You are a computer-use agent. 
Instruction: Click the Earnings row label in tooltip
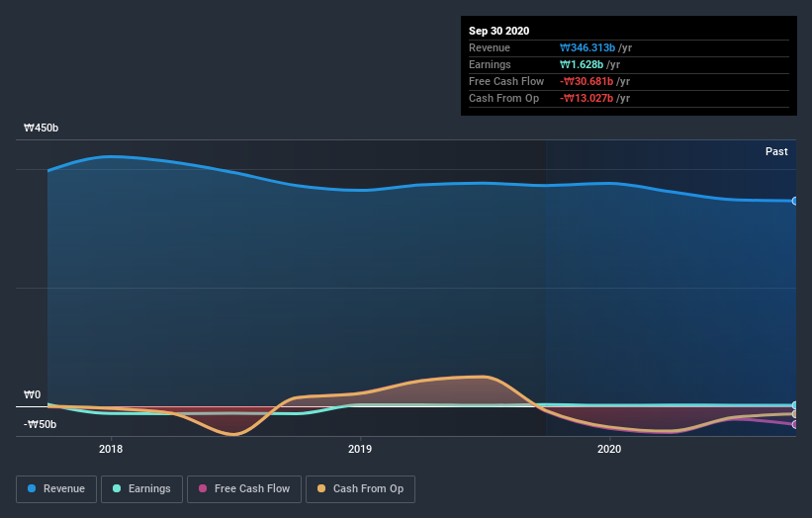490,64
